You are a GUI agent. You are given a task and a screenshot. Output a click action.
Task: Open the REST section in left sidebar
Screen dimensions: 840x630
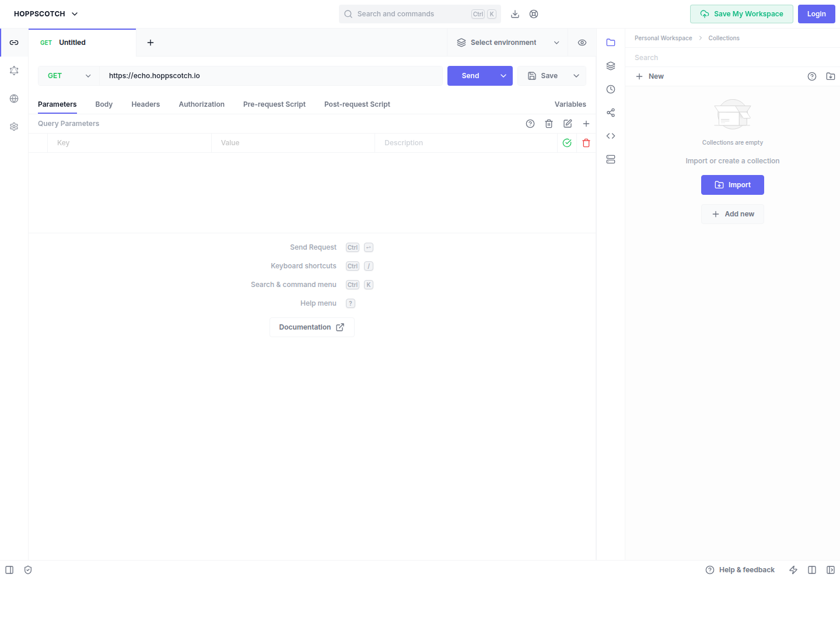pyautogui.click(x=14, y=43)
